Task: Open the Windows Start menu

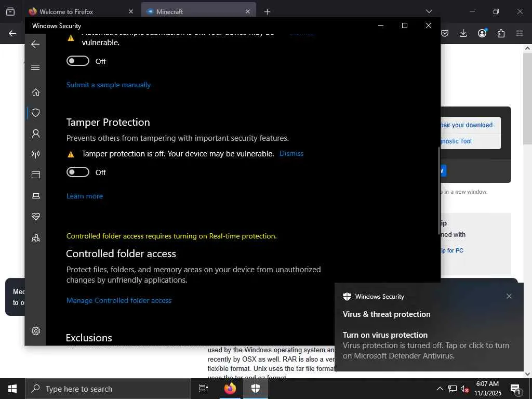Action: click(12, 389)
